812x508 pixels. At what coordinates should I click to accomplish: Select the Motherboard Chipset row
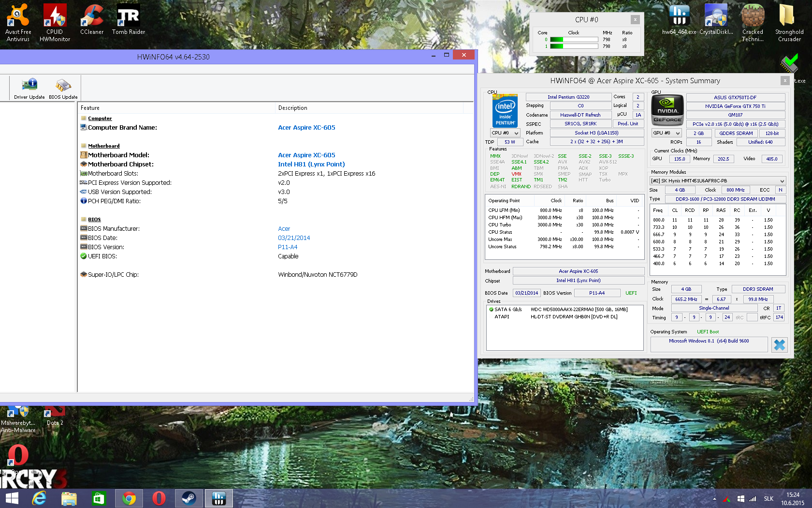pyautogui.click(x=275, y=164)
